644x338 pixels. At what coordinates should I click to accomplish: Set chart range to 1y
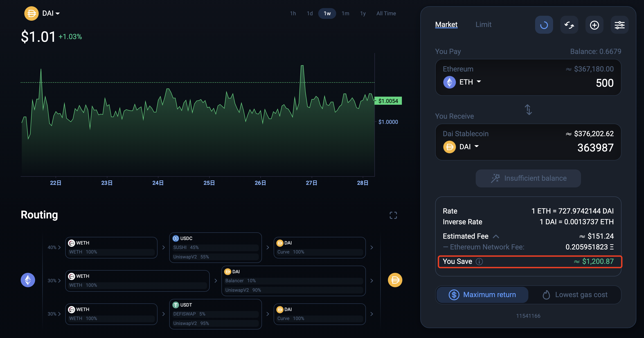click(x=363, y=13)
